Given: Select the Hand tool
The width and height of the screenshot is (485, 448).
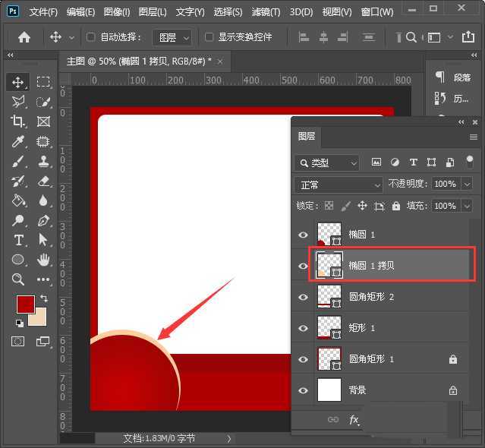Looking at the screenshot, I should tap(43, 260).
